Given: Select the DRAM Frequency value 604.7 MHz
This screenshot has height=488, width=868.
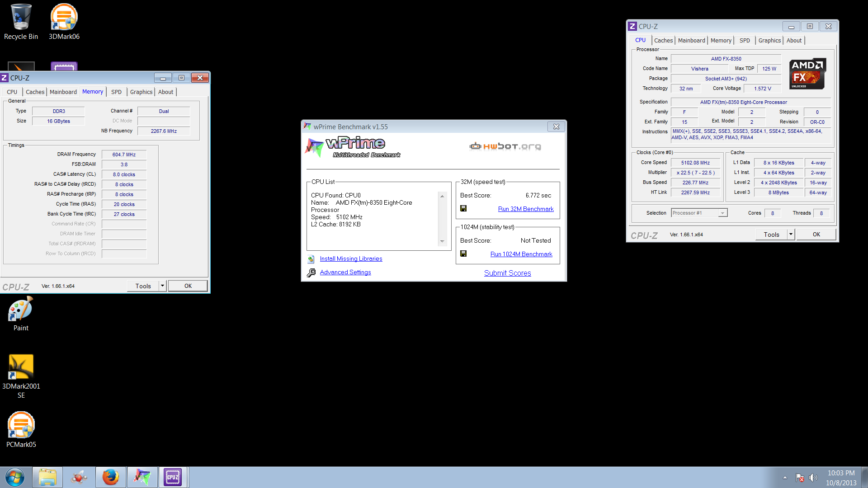Looking at the screenshot, I should click(x=124, y=155).
